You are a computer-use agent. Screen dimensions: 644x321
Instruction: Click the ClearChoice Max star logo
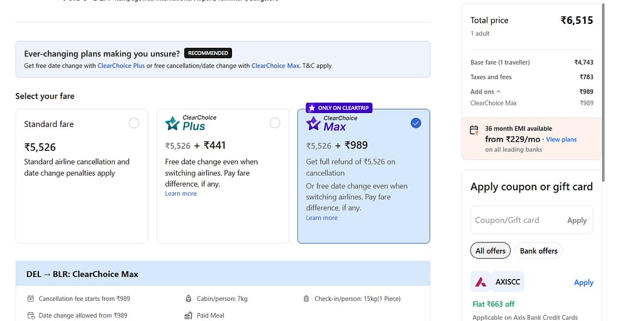pyautogui.click(x=313, y=123)
